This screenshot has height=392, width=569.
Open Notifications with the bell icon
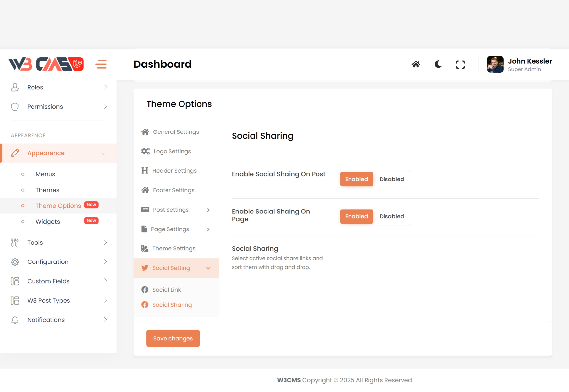point(46,320)
